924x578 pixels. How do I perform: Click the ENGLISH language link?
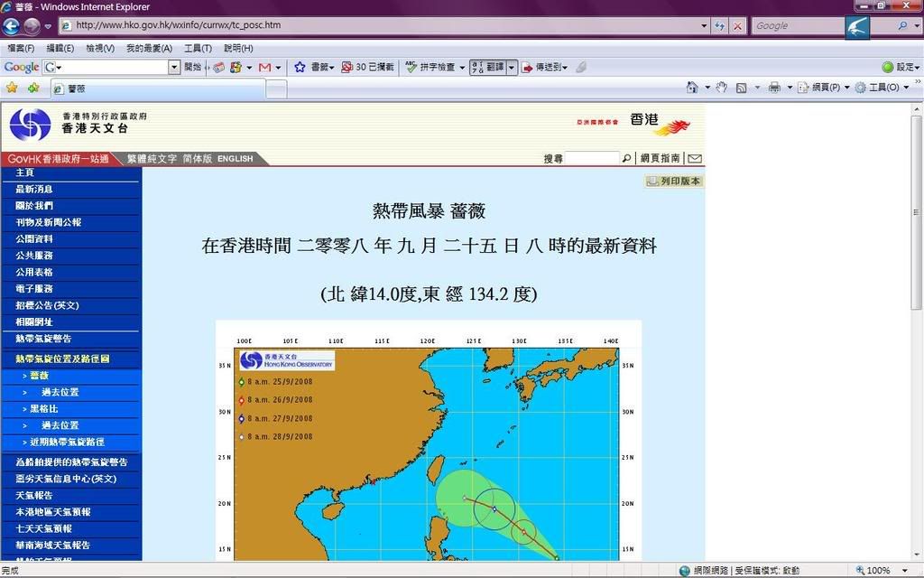click(235, 158)
